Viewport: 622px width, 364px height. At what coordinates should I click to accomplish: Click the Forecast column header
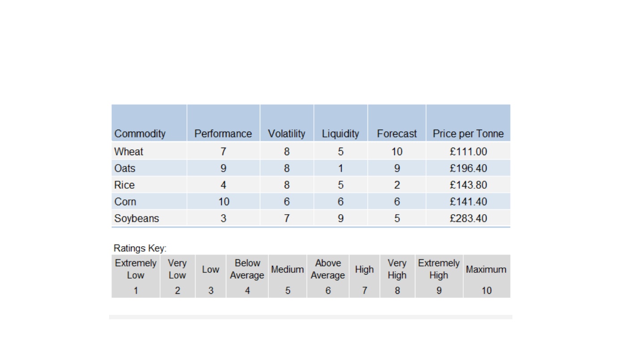pos(397,134)
